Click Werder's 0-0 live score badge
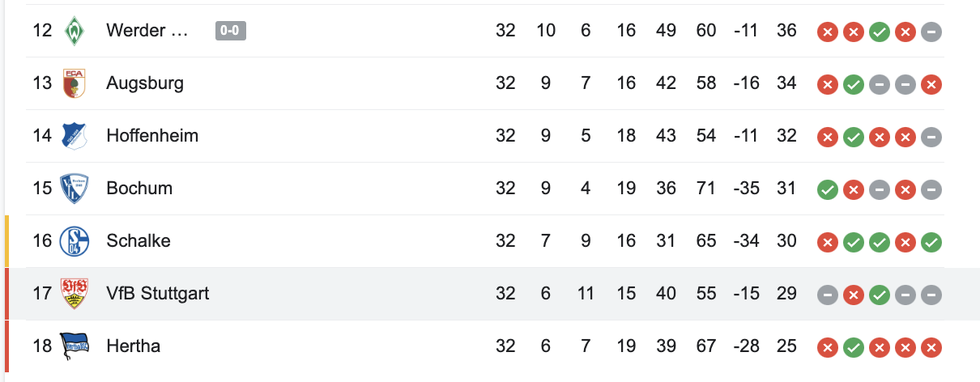Screen dimensions: 980x382 click(231, 31)
